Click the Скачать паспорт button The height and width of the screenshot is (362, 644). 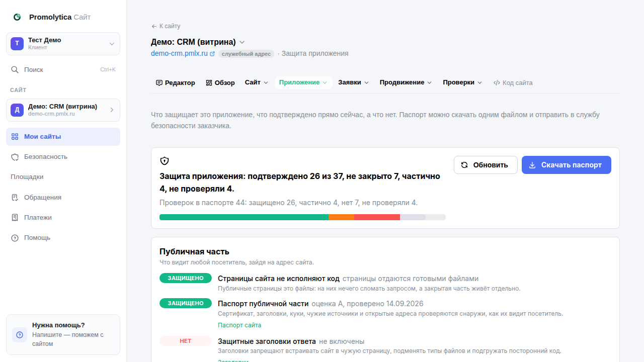[567, 165]
